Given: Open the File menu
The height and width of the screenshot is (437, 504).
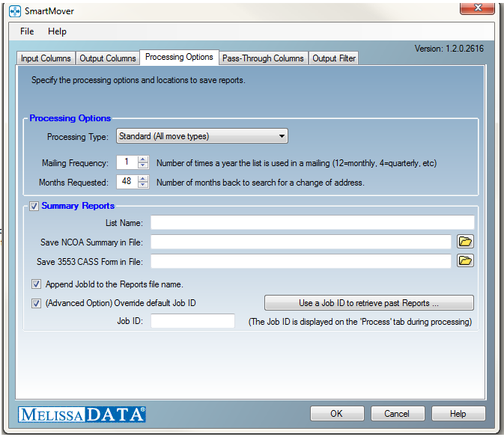Looking at the screenshot, I should (x=27, y=31).
